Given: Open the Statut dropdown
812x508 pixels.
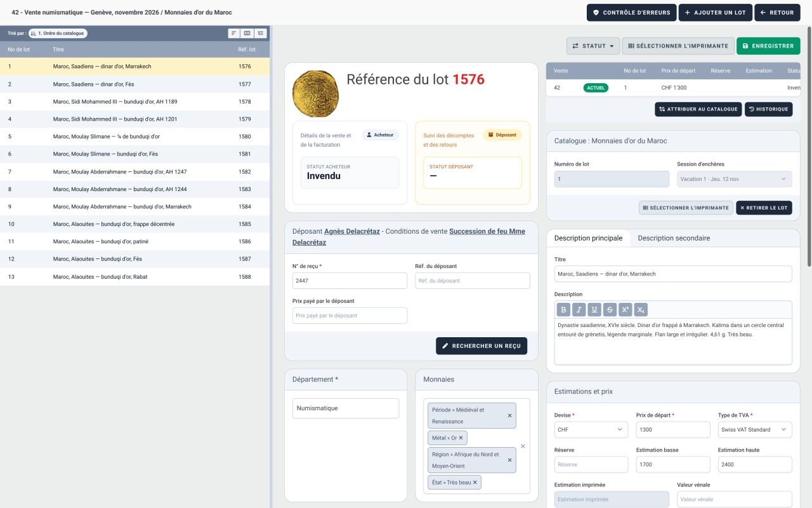Looking at the screenshot, I should pos(593,46).
